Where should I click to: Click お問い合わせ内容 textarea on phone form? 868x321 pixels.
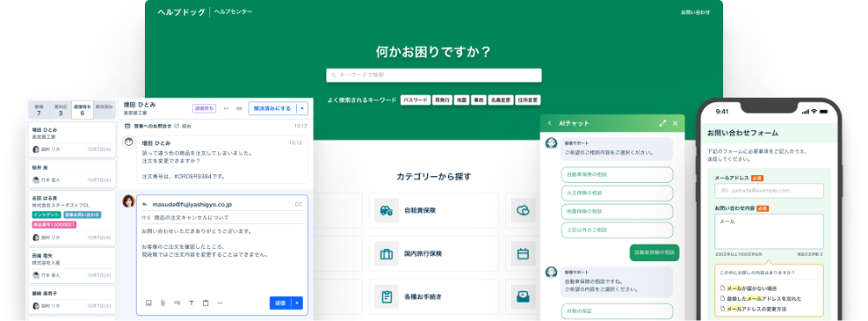[769, 232]
